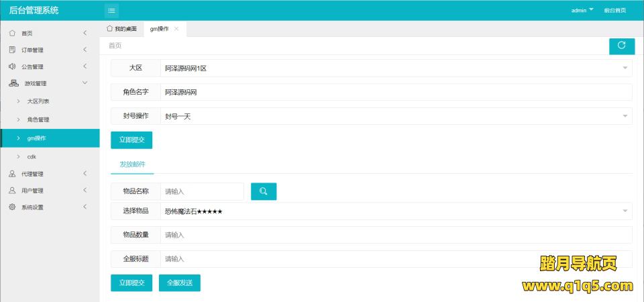Open the 前台首页 link

tap(614, 10)
